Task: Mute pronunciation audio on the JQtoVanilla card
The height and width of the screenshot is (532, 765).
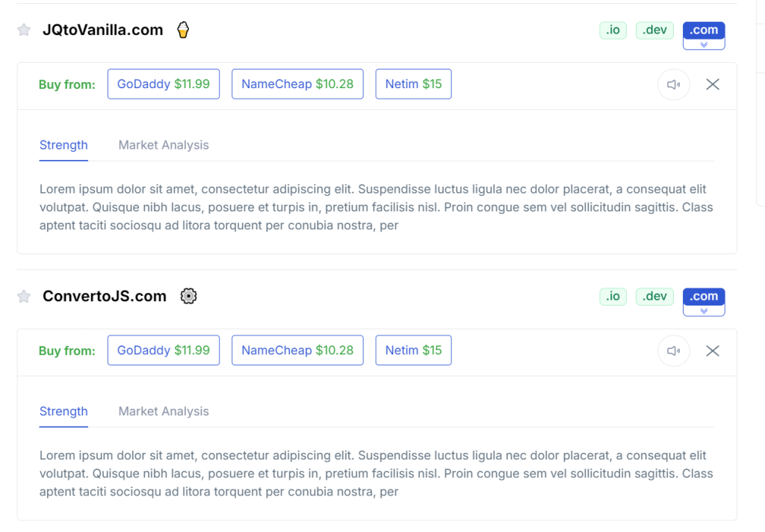Action: tap(673, 84)
